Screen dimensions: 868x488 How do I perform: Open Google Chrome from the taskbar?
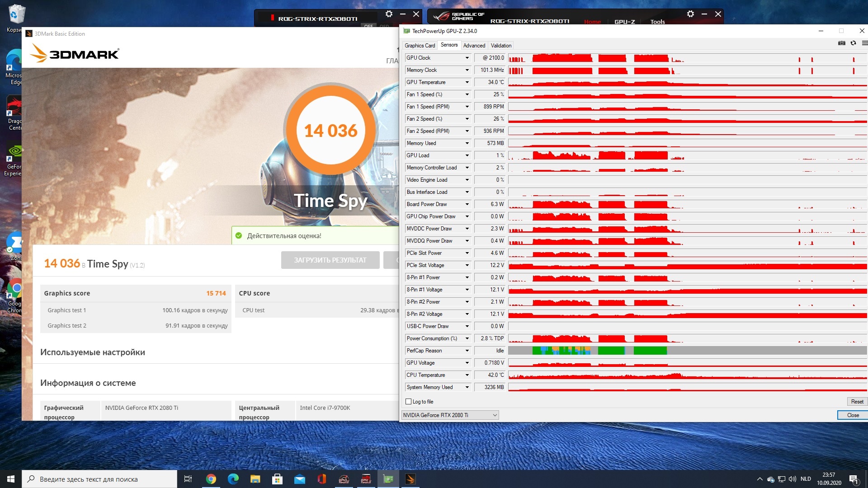pos(211,479)
